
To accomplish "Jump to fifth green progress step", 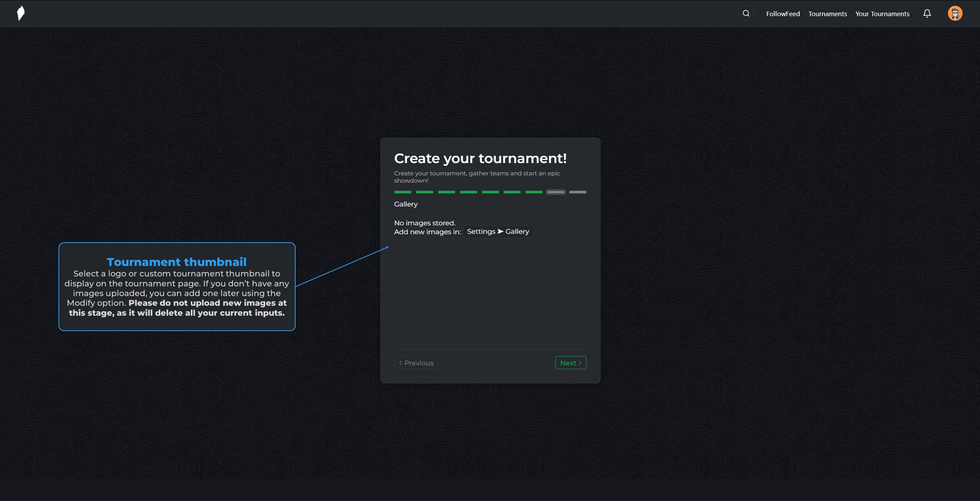I will pos(490,192).
